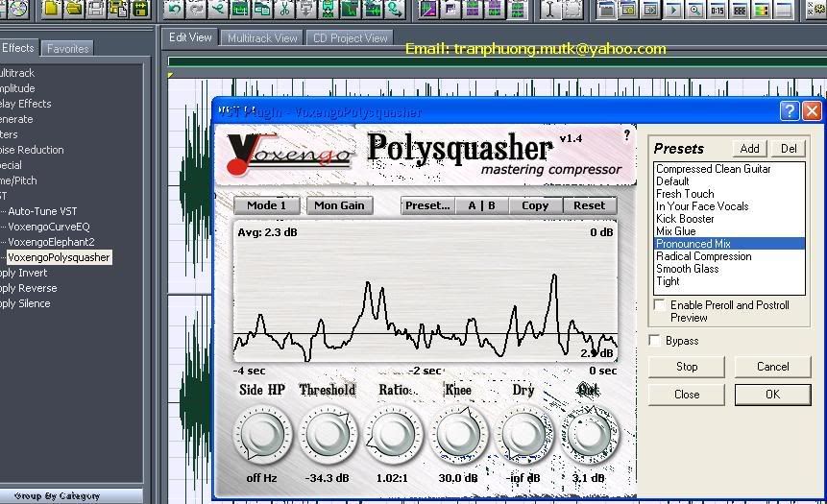Show the play controls toolbar toggle icon
This screenshot has height=504, width=827.
(x=673, y=9)
